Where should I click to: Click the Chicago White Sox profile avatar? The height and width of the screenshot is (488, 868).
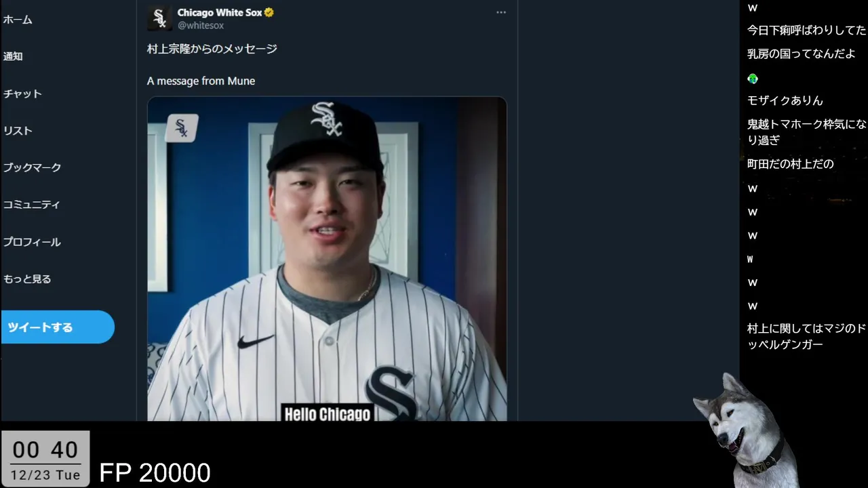159,18
